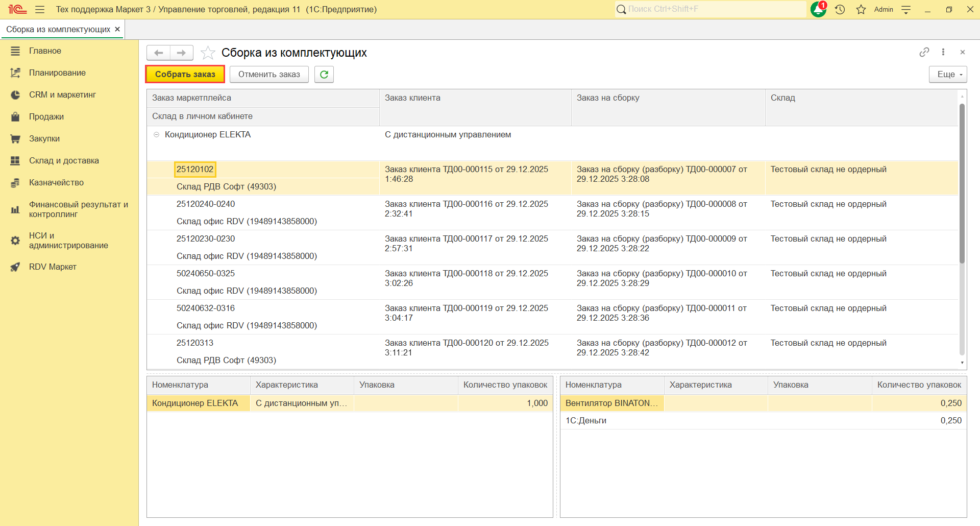The width and height of the screenshot is (980, 526).
Task: Click the orders table vertical scrollbar
Action: point(962,184)
